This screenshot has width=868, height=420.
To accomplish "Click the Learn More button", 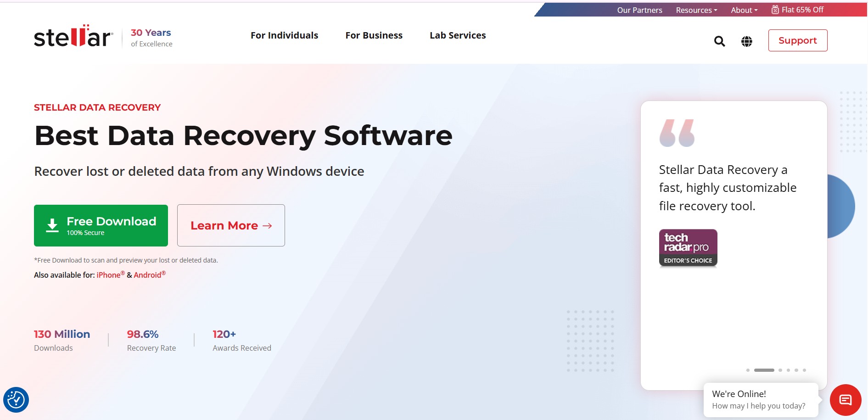I will pyautogui.click(x=231, y=225).
